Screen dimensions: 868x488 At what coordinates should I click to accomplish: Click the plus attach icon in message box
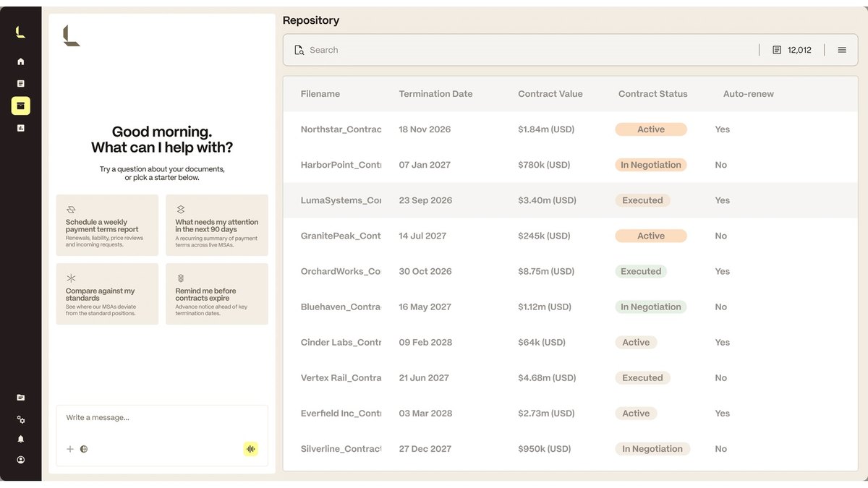click(x=70, y=449)
